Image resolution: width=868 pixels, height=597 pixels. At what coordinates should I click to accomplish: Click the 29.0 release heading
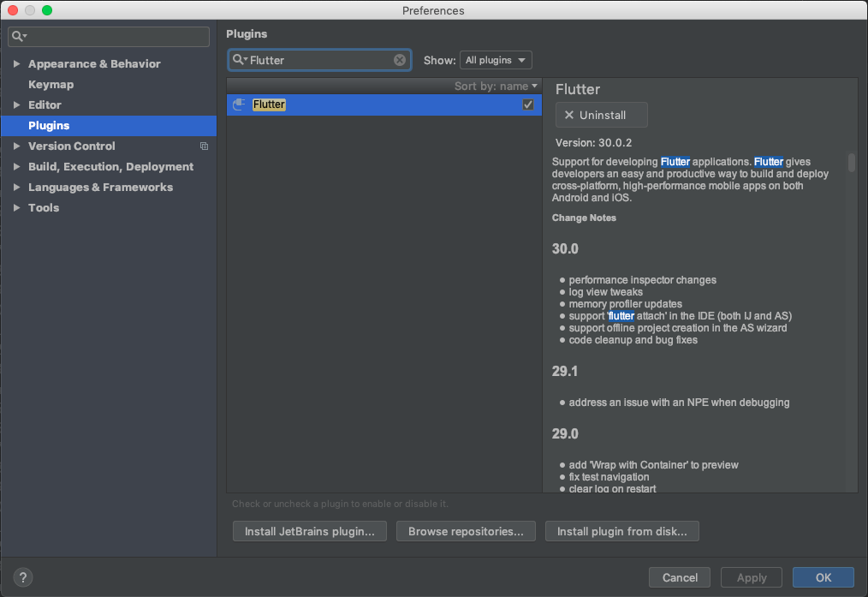[x=565, y=433]
